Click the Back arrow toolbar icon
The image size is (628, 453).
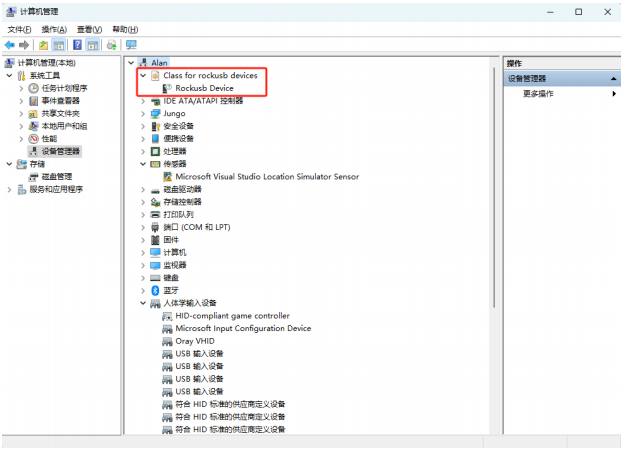9,45
